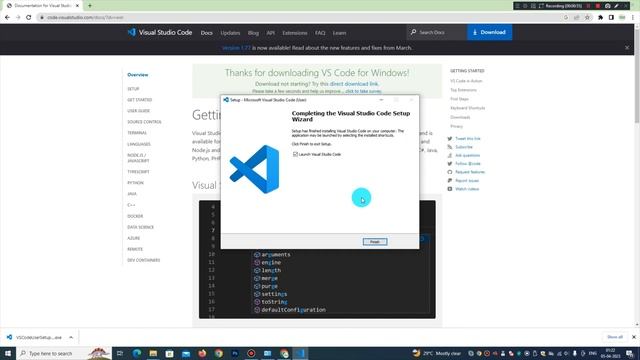Go back using browser back arrow
640x360 pixels.
7,17
